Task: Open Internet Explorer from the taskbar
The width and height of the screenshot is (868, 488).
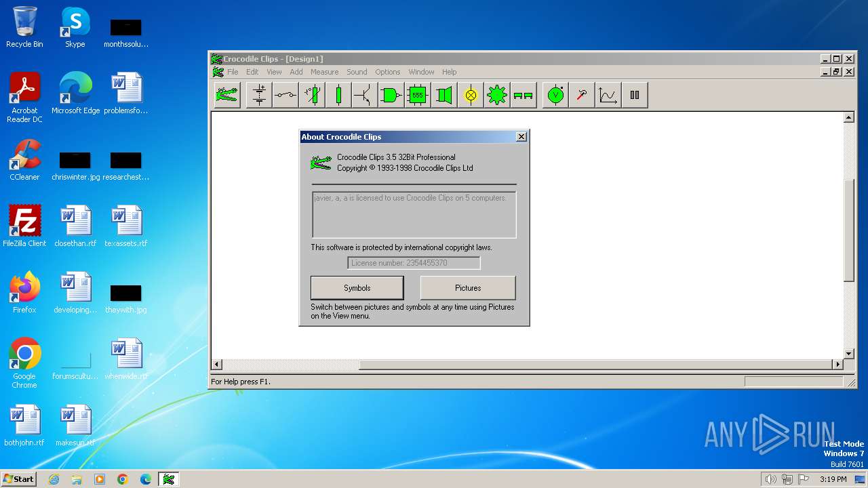Action: (x=54, y=479)
